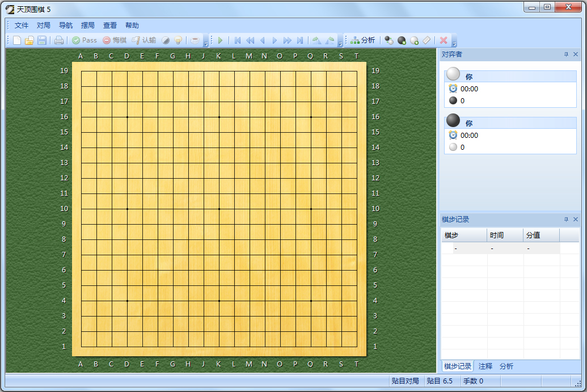Image resolution: width=587 pixels, height=392 pixels.
Task: Pin the 对弈者 panel
Action: [567, 54]
